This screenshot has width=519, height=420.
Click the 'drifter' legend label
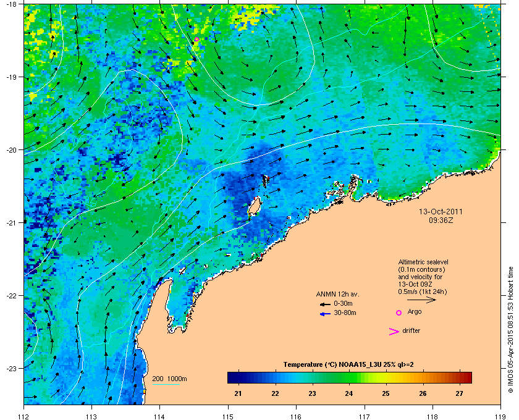tap(411, 330)
